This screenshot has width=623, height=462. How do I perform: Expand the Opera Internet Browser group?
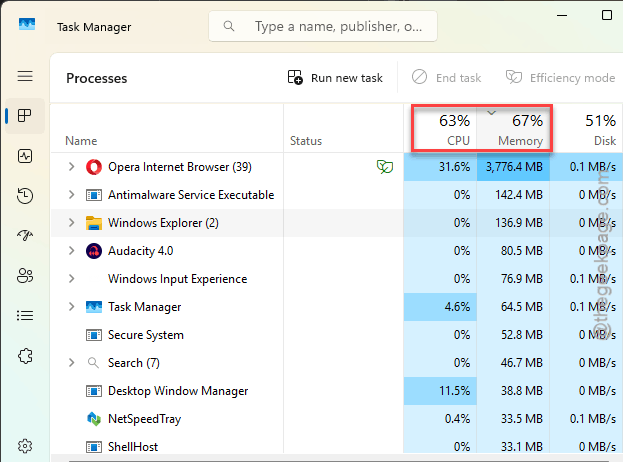tap(72, 167)
